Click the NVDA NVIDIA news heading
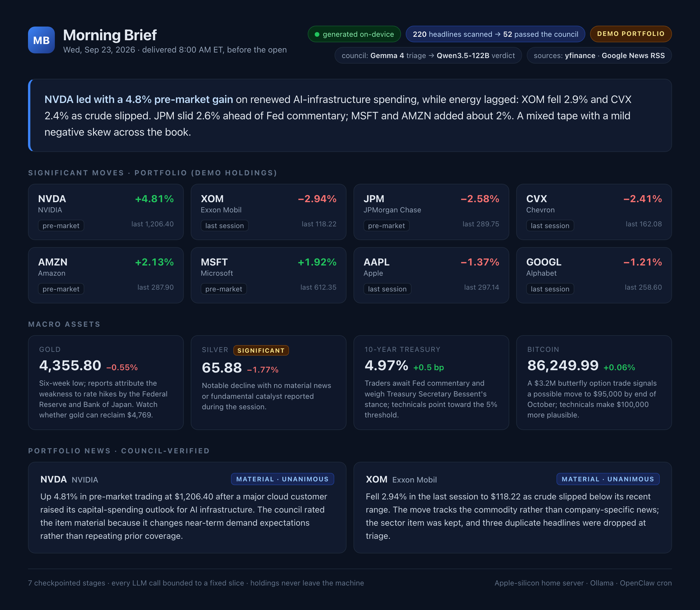Image resolution: width=700 pixels, height=610 pixels. tap(69, 480)
